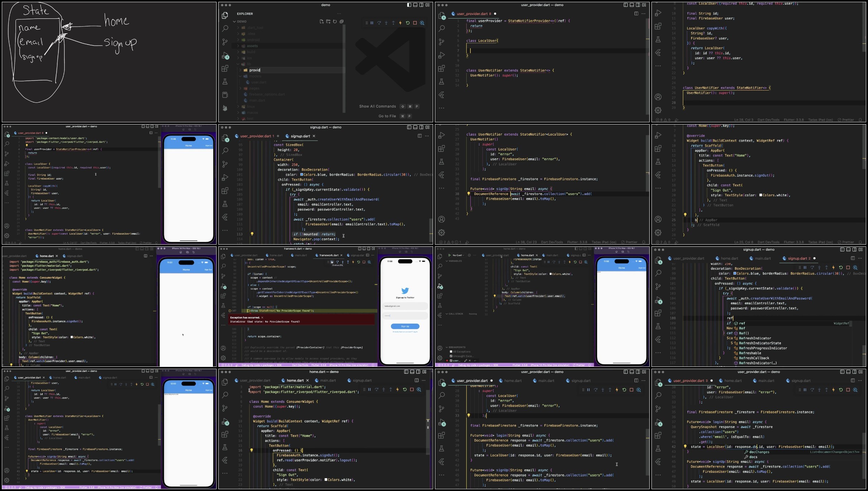
Task: Open editor more actions ellipsis in the framework.dart window
Action: click(373, 255)
